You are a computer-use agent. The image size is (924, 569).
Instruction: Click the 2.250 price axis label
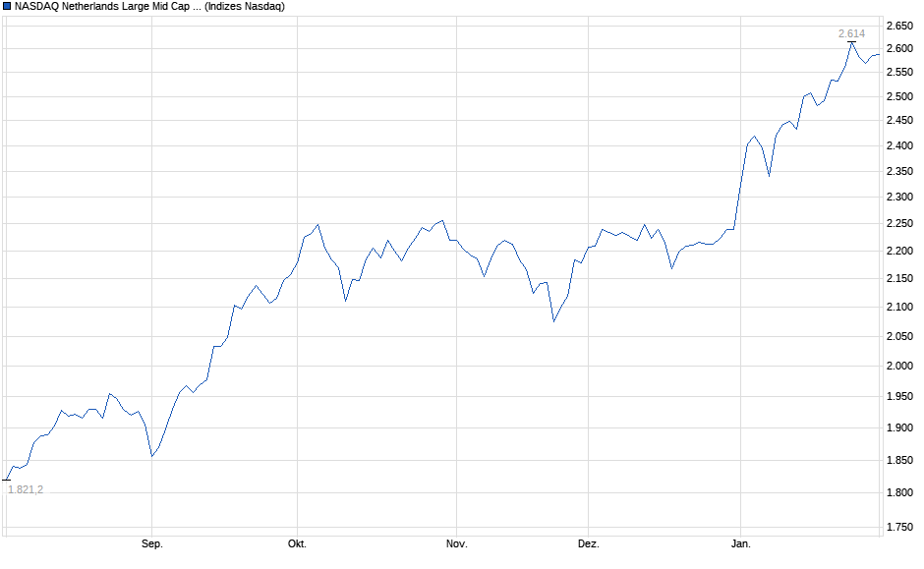click(x=899, y=223)
